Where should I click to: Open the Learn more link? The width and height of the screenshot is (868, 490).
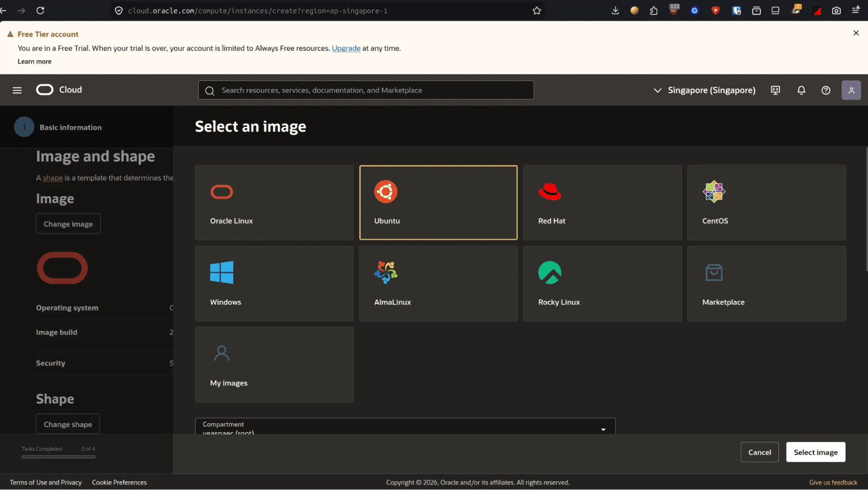(34, 62)
